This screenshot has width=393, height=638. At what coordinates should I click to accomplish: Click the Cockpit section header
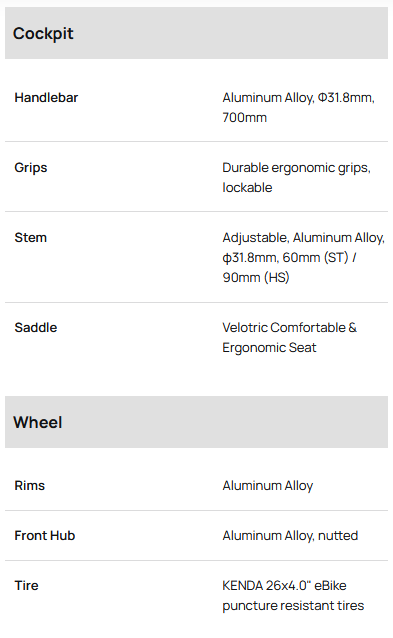pos(196,33)
